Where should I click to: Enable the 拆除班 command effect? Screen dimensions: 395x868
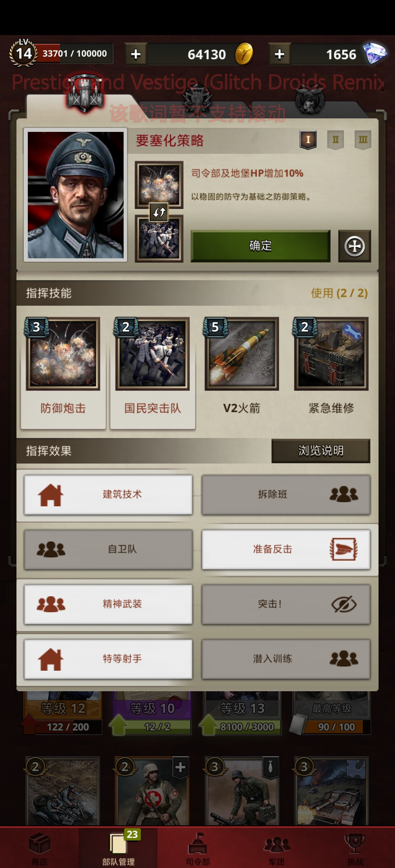(286, 495)
